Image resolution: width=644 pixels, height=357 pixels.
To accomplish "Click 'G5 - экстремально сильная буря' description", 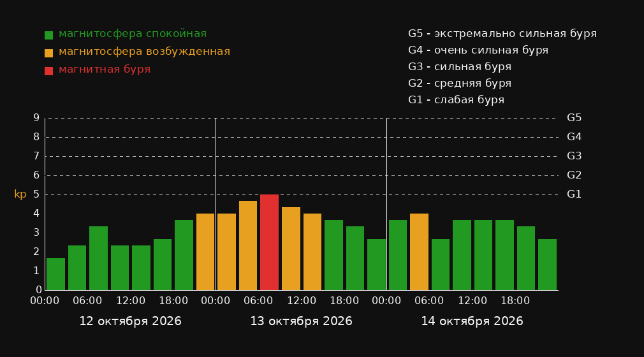I will (502, 34).
